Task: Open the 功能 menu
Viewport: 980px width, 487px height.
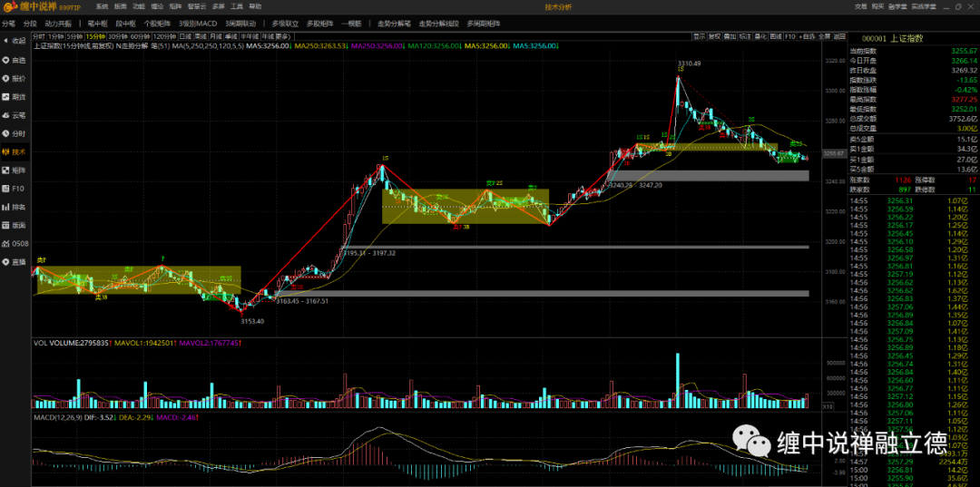Action: (139, 7)
